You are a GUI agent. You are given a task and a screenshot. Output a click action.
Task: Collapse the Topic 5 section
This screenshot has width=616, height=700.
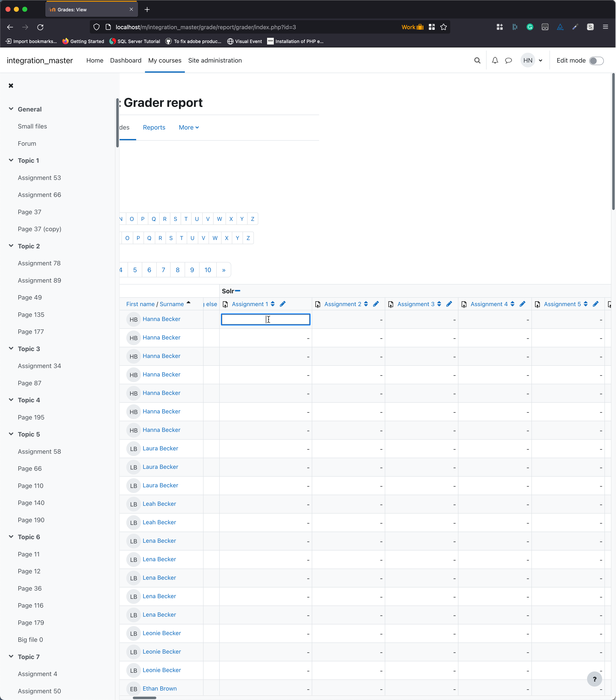coord(11,434)
